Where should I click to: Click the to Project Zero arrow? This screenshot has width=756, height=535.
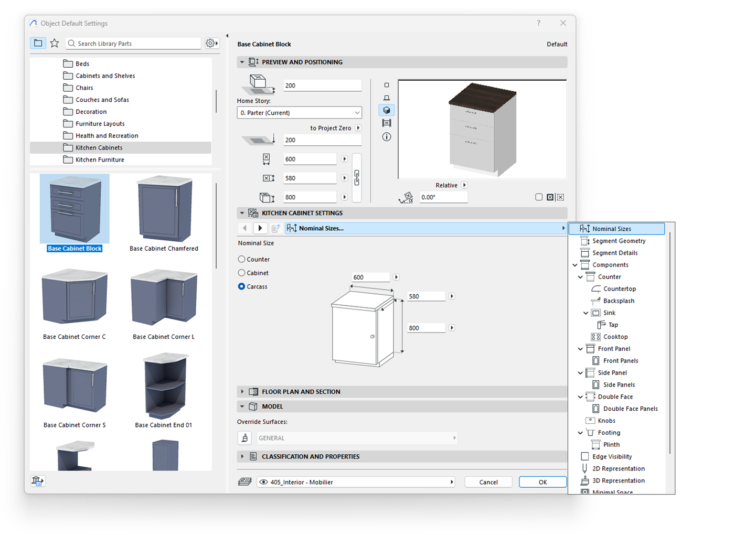(x=358, y=128)
